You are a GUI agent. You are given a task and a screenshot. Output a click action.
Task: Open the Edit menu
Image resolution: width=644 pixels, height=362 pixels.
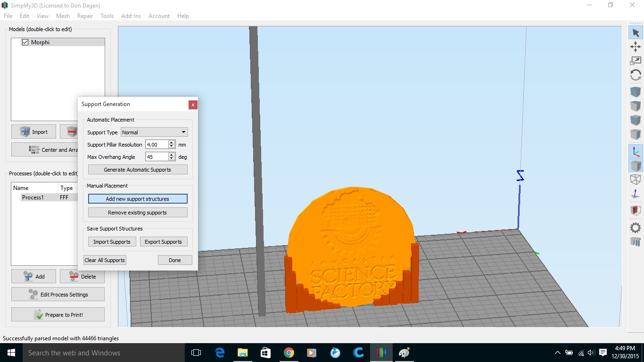[x=25, y=16]
